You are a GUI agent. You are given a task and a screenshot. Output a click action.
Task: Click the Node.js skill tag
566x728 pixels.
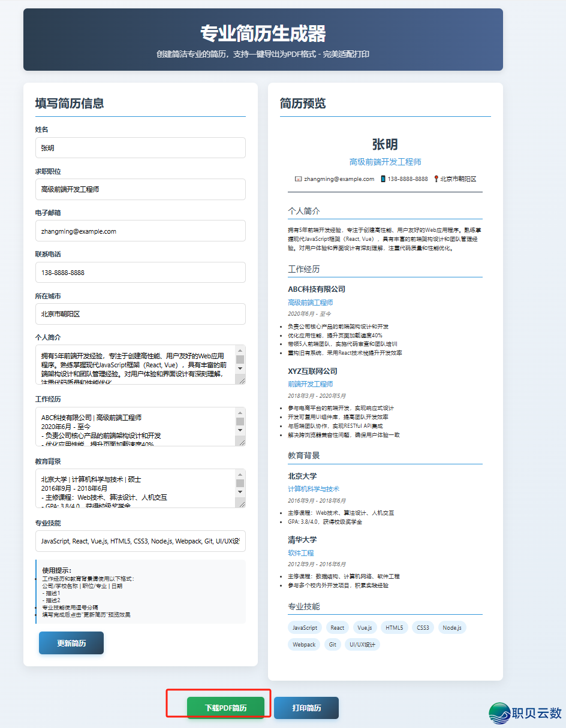(x=452, y=627)
